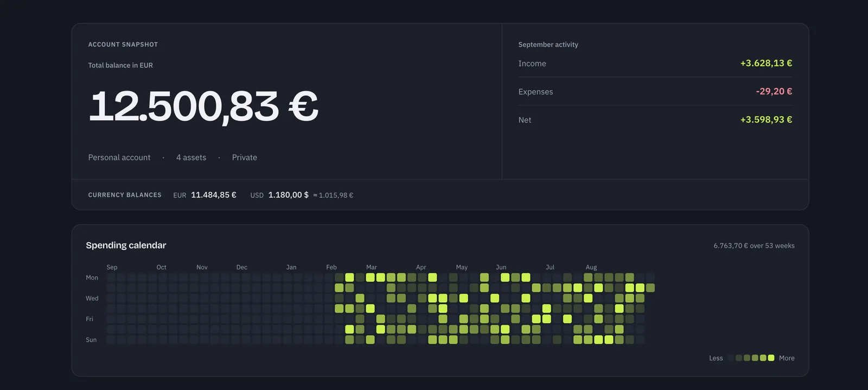Click the Spending calendar title

coord(126,245)
